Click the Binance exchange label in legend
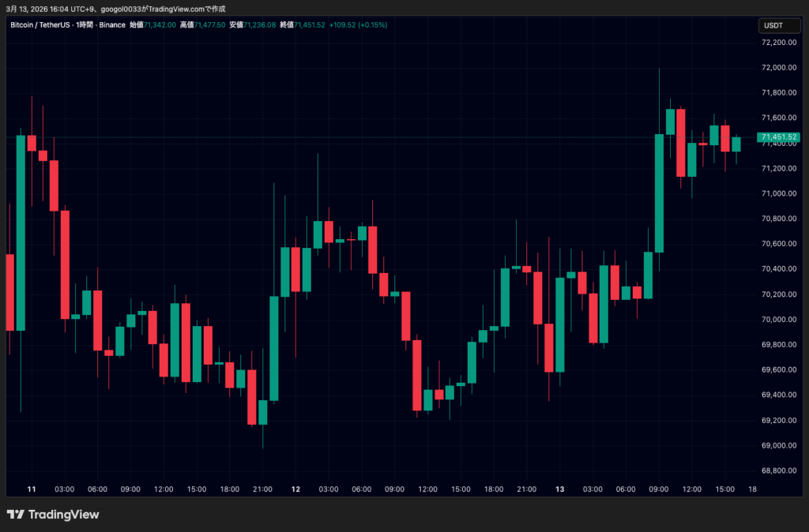The width and height of the screenshot is (809, 532). (111, 24)
